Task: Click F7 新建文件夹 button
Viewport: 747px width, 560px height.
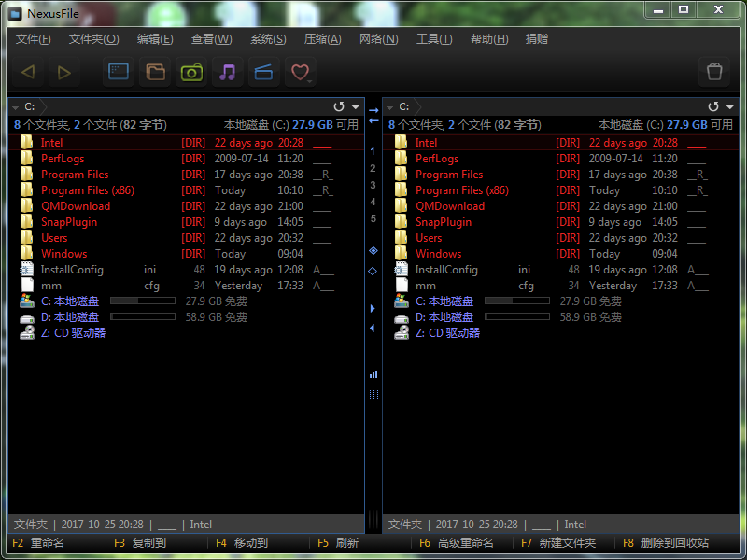Action: (x=558, y=543)
